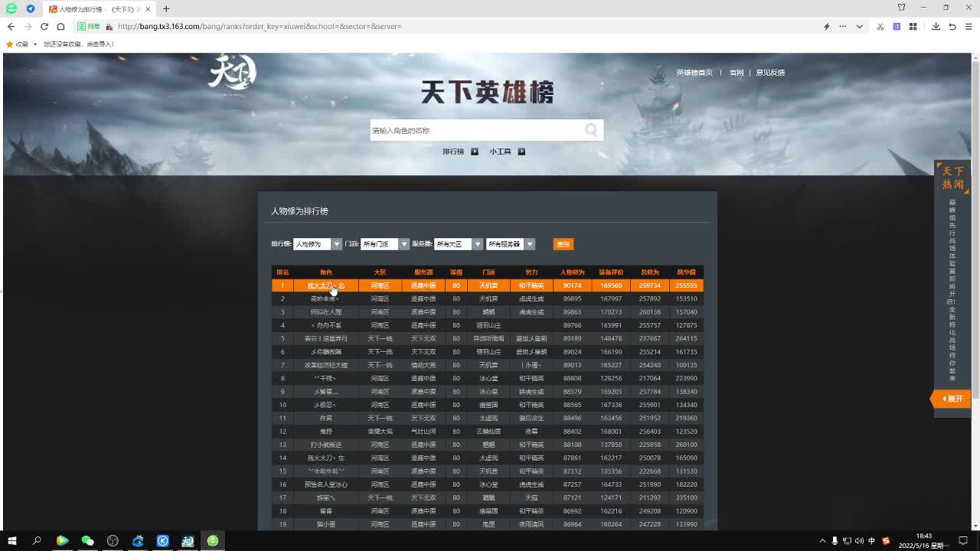This screenshot has width=980, height=551.
Task: Open the 天下热闻 side banner
Action: [952, 178]
